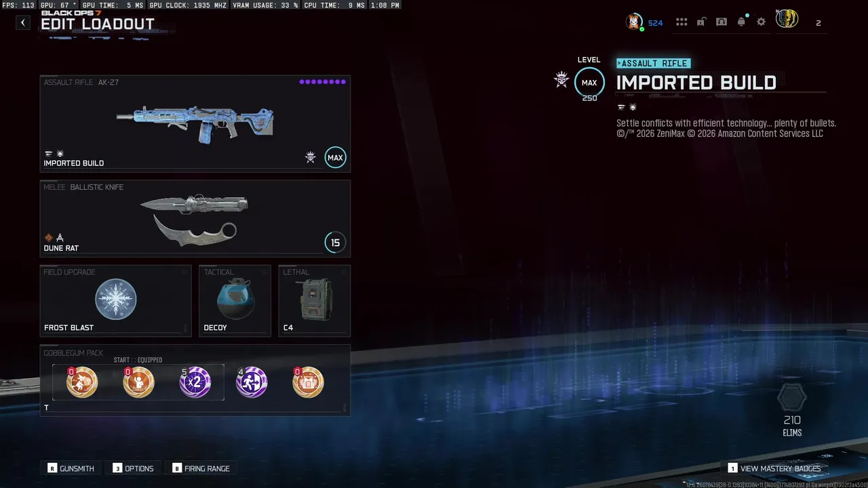The image size is (868, 488).
Task: Click the Dune Rat blueprint label
Action: [61, 248]
